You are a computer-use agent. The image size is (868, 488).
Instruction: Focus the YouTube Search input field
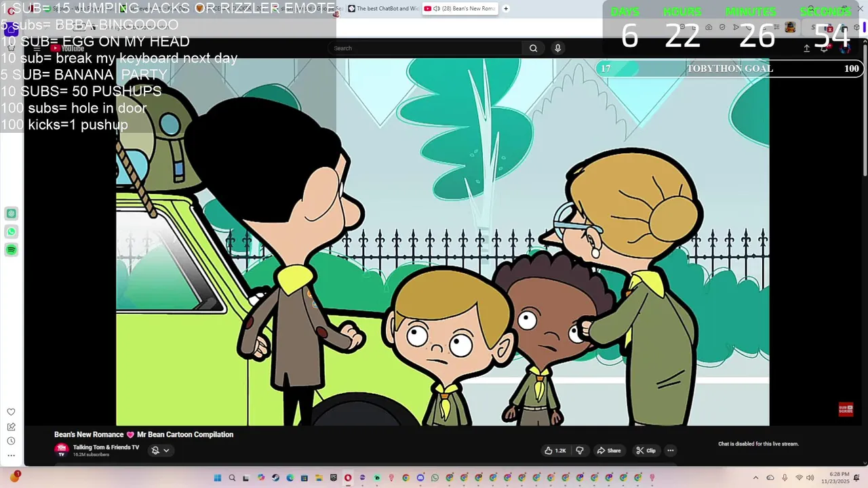(425, 48)
